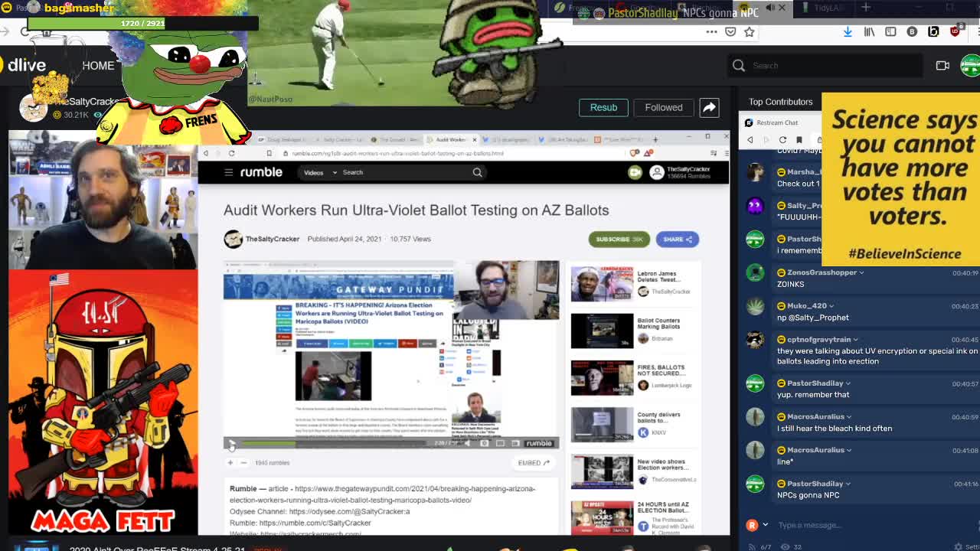This screenshot has height=551, width=980.
Task: Open TheSaltyCracker account avatar on Rumble
Action: [x=656, y=172]
